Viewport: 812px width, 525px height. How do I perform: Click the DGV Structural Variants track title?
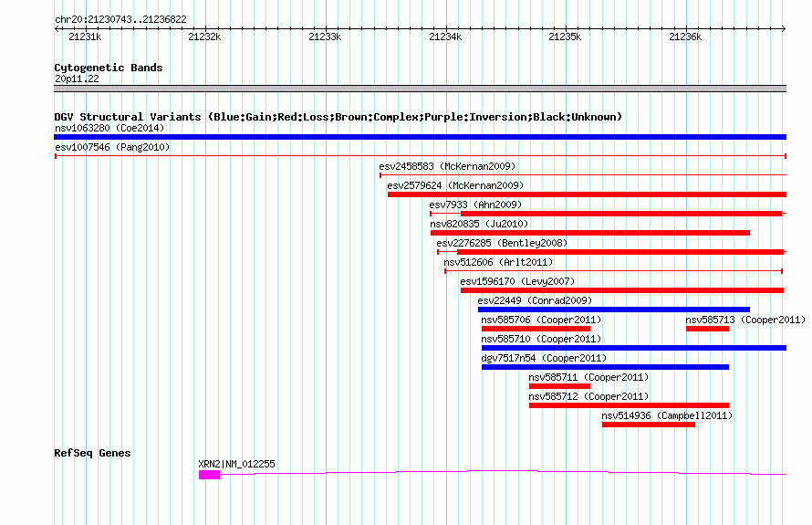(338, 117)
